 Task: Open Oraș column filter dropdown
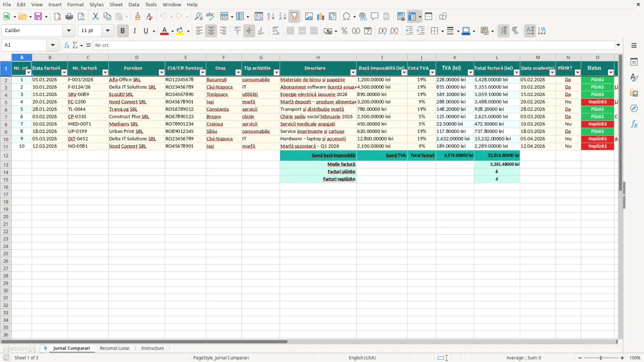pos(238,72)
